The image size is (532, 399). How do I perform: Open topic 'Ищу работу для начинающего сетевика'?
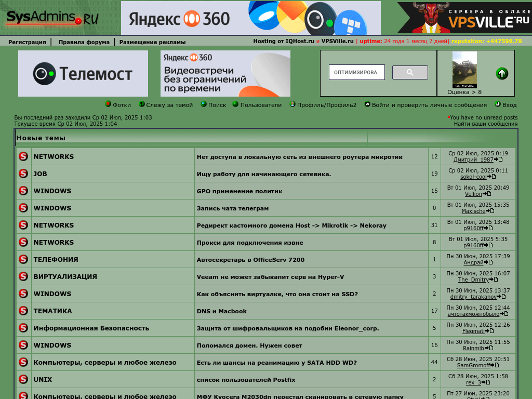click(x=263, y=174)
